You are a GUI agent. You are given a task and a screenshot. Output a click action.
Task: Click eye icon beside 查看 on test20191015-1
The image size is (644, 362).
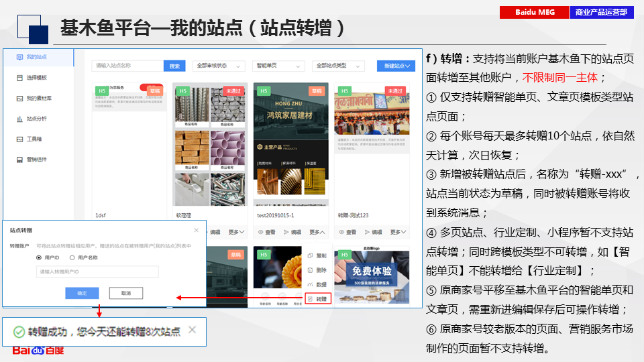pyautogui.click(x=260, y=232)
